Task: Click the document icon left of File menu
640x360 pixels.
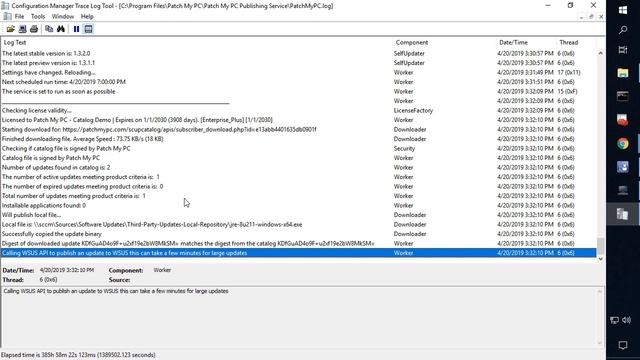Action: pos(7,16)
